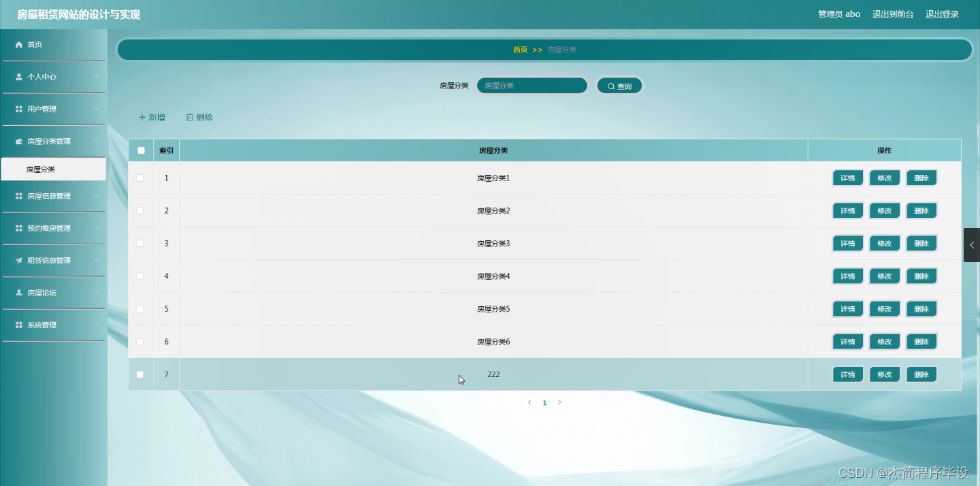Click 详情 button for 房屋分类3
Image resolution: width=980 pixels, height=486 pixels.
click(x=847, y=244)
